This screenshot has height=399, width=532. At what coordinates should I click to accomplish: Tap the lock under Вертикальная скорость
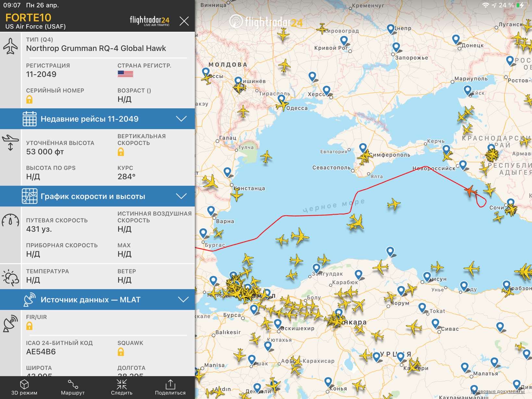point(121,152)
